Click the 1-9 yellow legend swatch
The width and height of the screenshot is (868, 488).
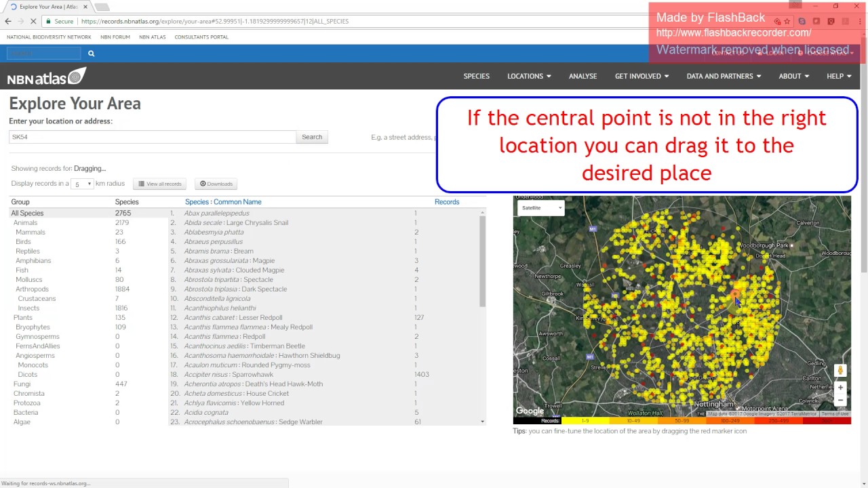[x=585, y=421]
